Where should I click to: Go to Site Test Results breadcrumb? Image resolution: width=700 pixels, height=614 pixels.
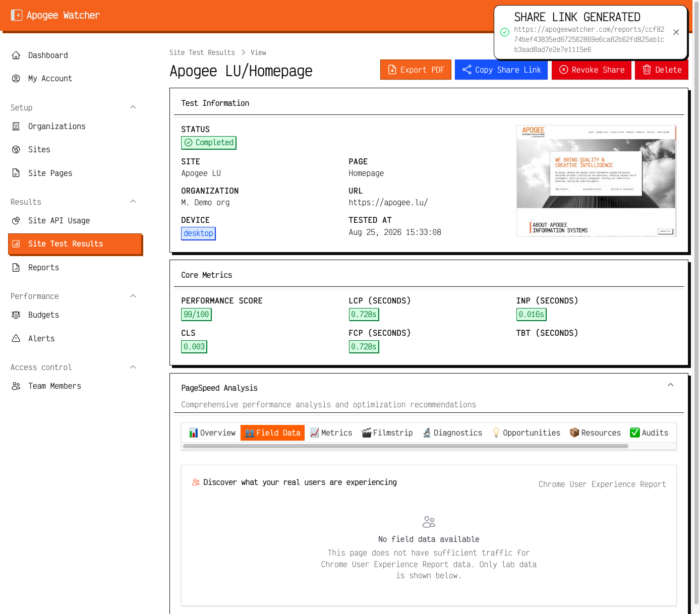click(202, 52)
